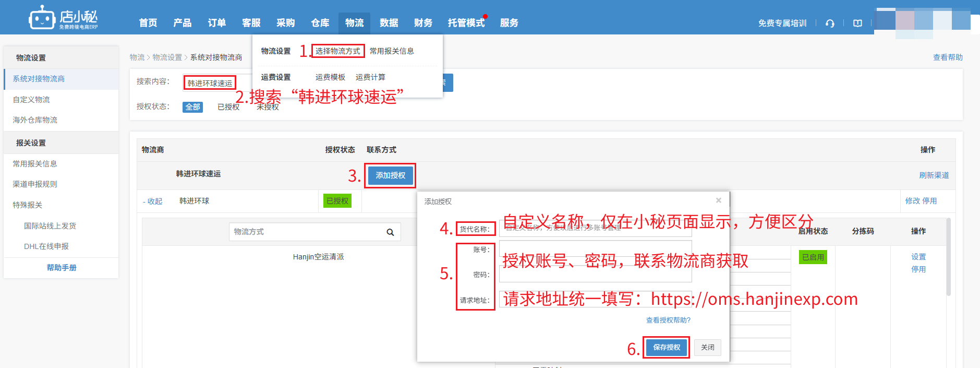The width and height of the screenshot is (980, 368).
Task: Click 设置 for Hanjin空运清派
Action: (x=918, y=257)
